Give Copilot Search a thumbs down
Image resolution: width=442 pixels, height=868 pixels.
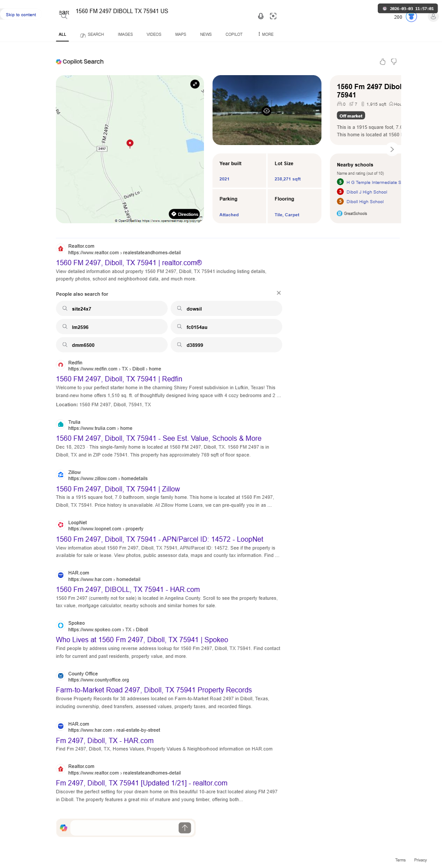coord(394,62)
